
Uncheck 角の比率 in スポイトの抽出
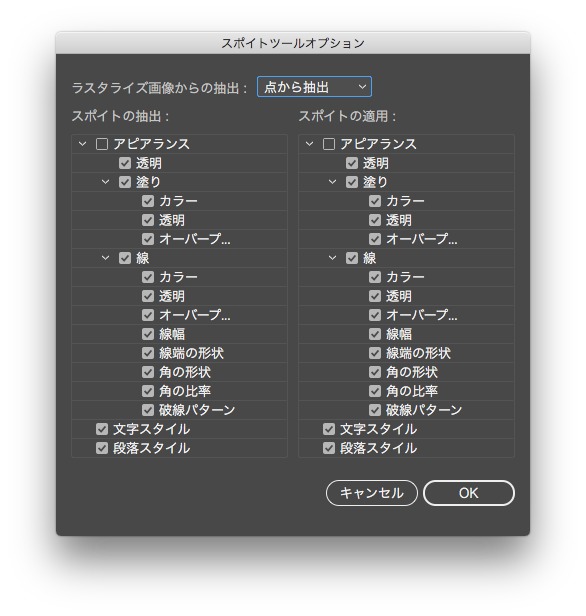click(148, 391)
